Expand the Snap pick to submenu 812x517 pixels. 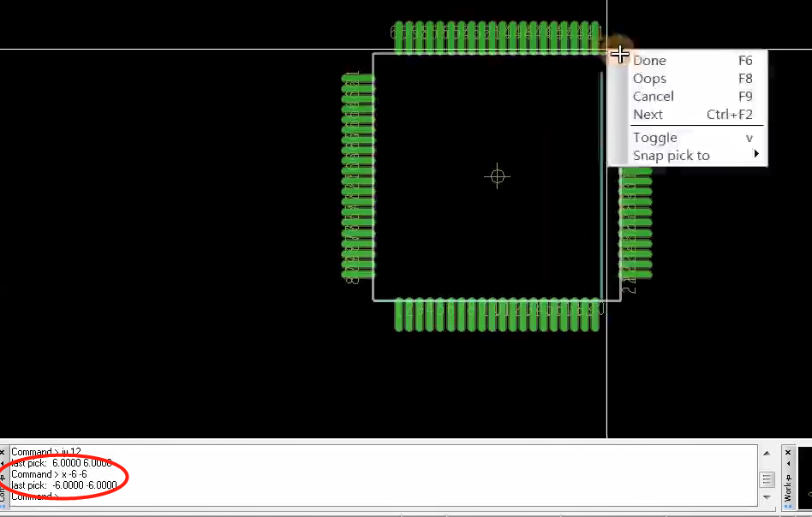(672, 156)
